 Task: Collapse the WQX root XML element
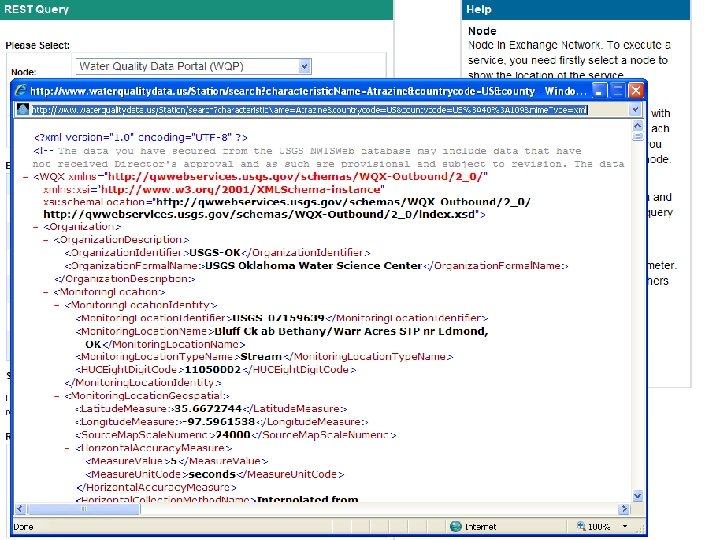point(26,177)
